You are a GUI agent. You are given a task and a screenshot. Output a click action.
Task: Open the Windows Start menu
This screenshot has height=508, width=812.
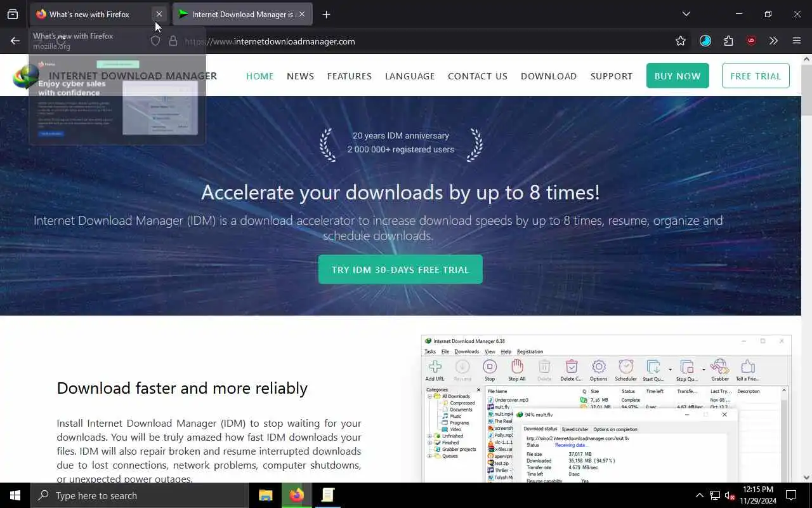(x=15, y=495)
